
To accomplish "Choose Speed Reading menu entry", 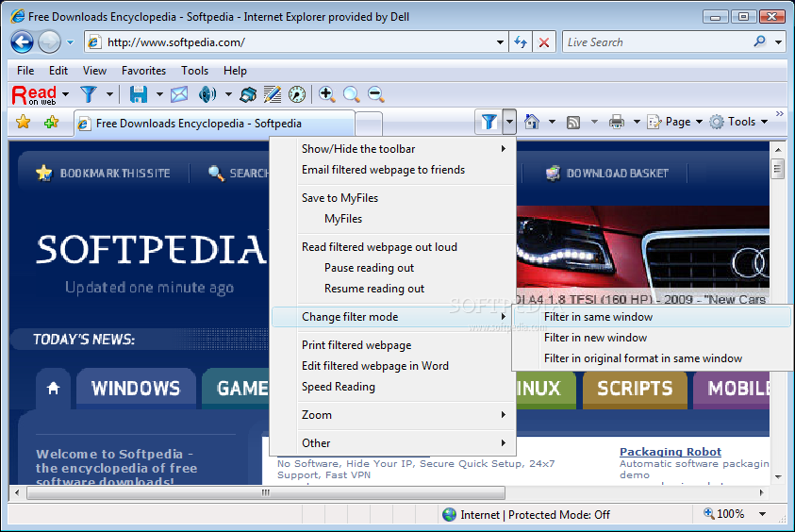I will [393, 387].
